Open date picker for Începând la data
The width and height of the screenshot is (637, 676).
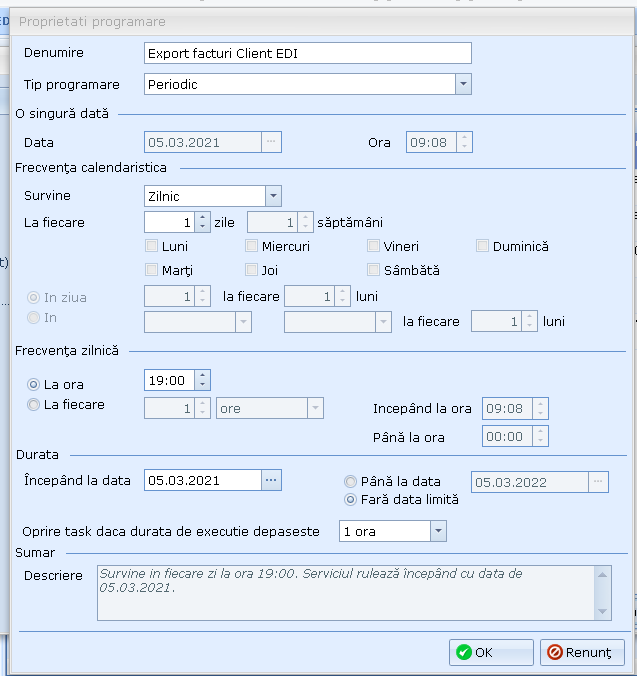coord(271,480)
